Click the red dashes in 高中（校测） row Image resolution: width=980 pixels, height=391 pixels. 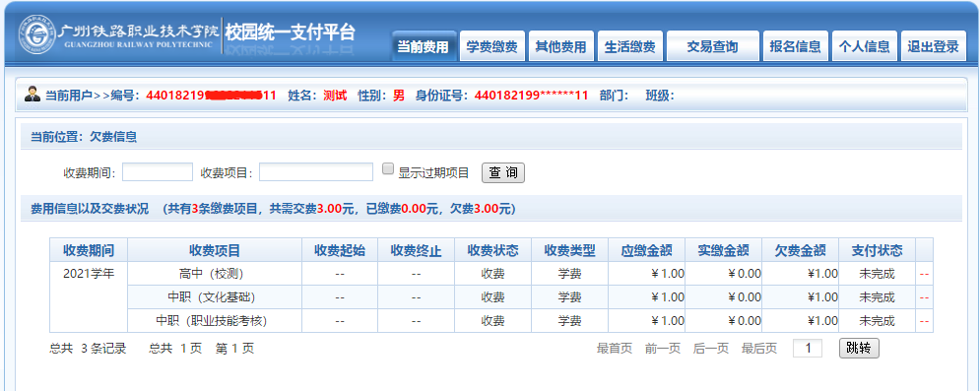coord(925,274)
